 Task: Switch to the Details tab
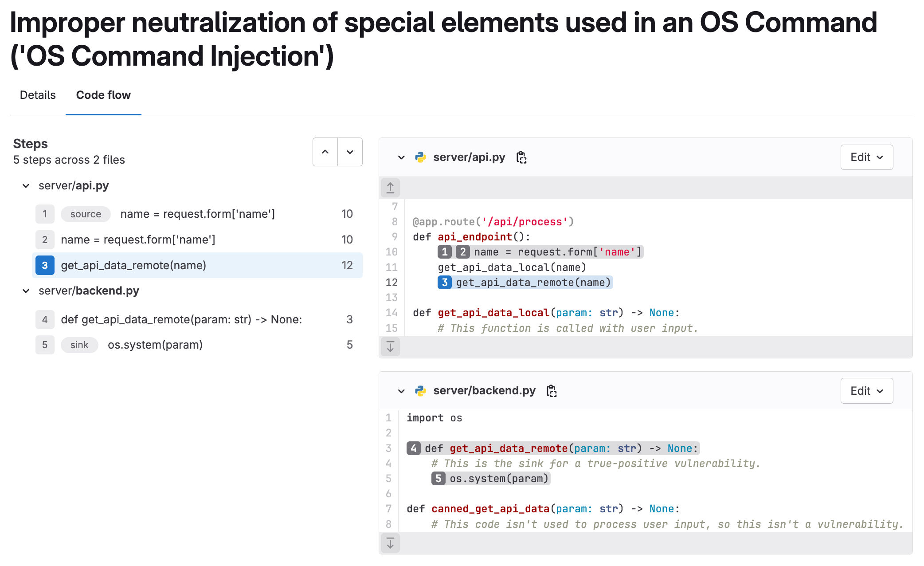[37, 95]
